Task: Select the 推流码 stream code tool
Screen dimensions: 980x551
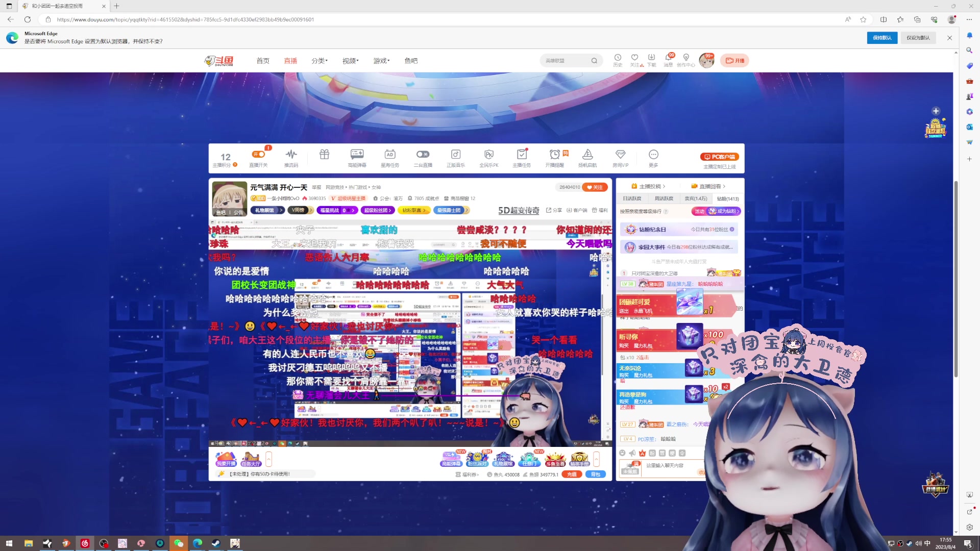Action: pyautogui.click(x=291, y=158)
